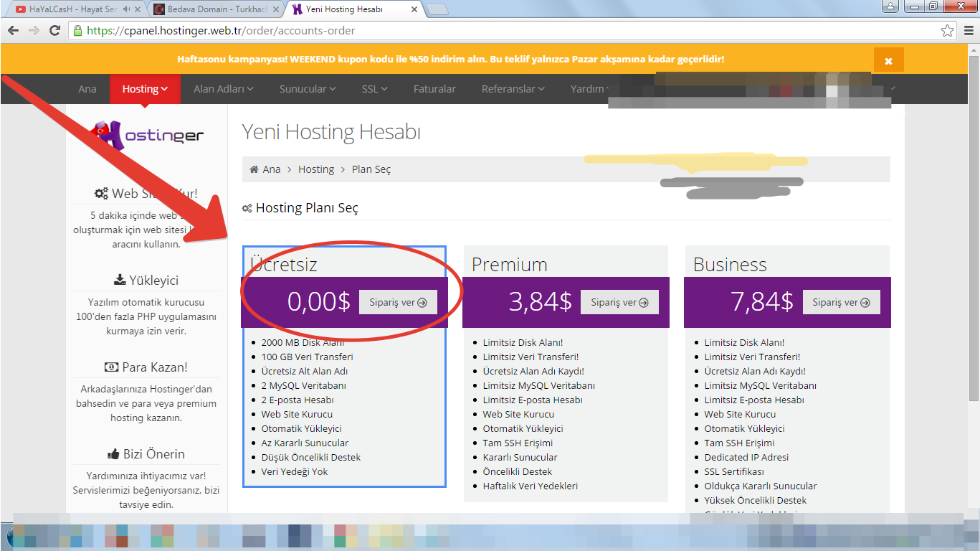This screenshot has height=551, width=980.
Task: Open the Yükleyici sidebar link
Action: (153, 281)
